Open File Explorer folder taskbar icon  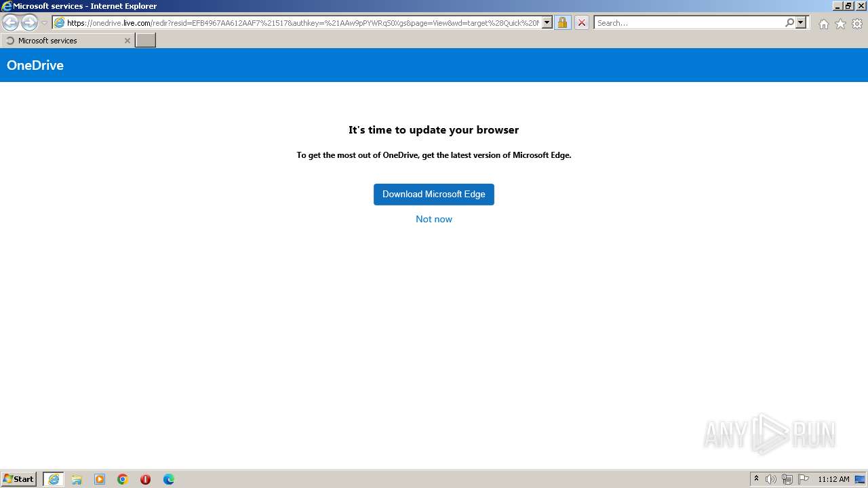(x=77, y=479)
